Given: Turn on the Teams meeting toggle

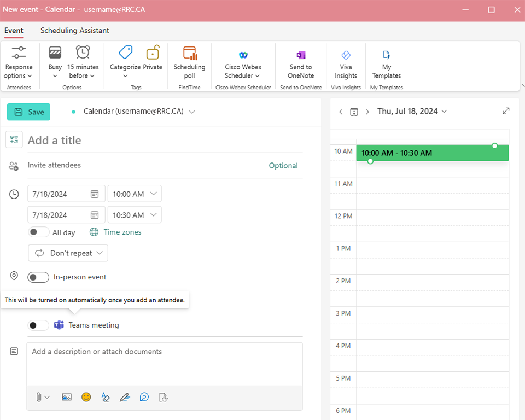Looking at the screenshot, I should (x=39, y=325).
